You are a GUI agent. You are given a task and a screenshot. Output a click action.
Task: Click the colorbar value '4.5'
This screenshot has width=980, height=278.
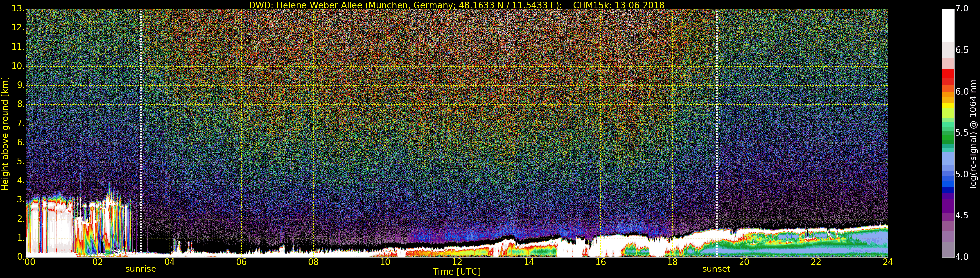click(962, 216)
